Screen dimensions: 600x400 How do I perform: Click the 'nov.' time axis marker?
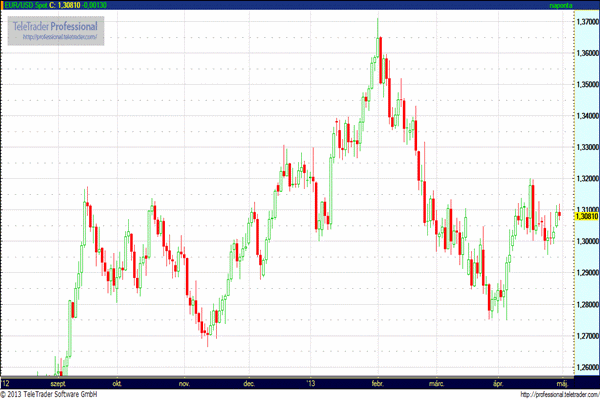click(184, 383)
